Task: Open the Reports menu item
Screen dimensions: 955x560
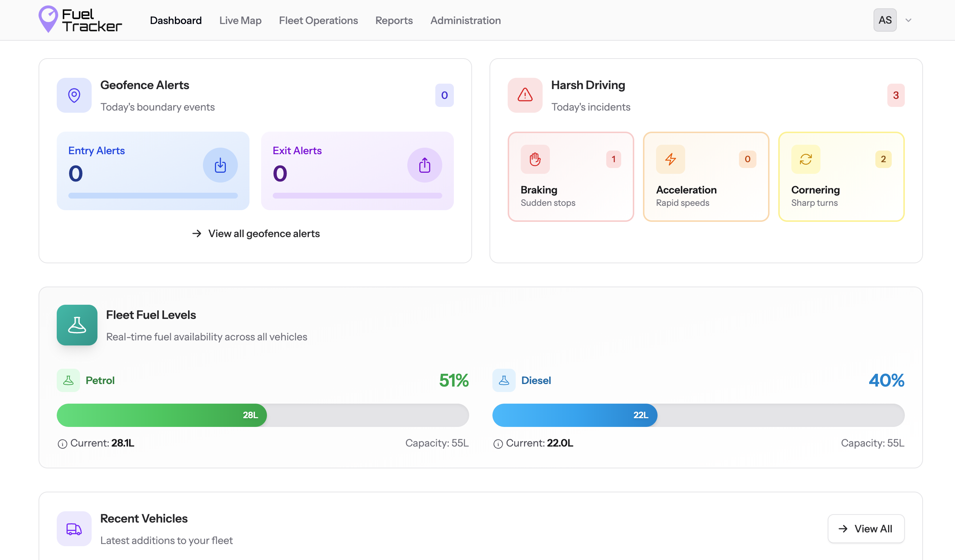Action: 394,20
